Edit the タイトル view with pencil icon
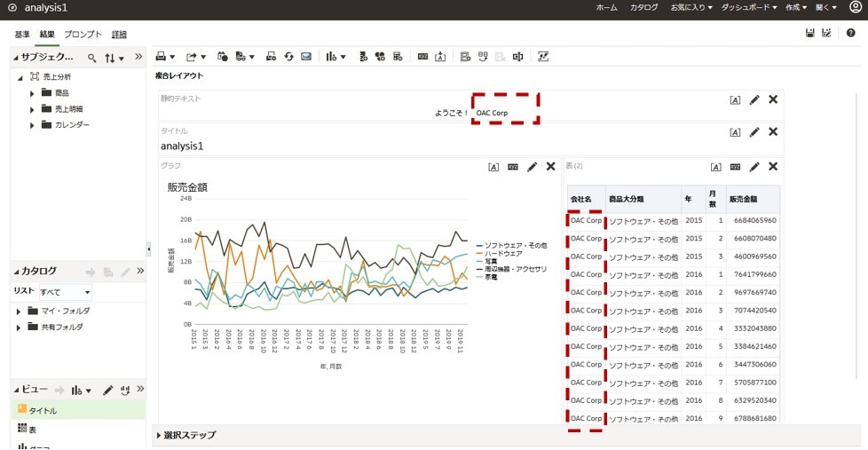Viewport: 868px width, 450px height. (x=754, y=131)
